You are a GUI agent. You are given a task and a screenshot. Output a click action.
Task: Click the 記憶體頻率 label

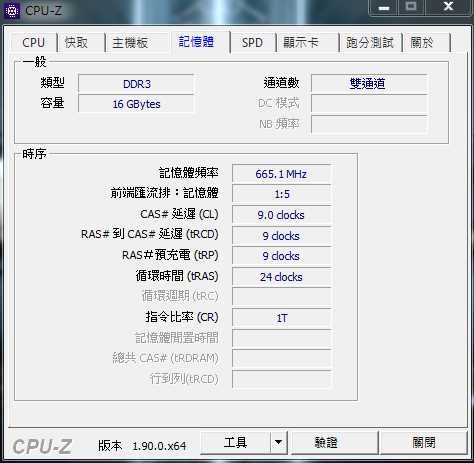[x=189, y=173]
